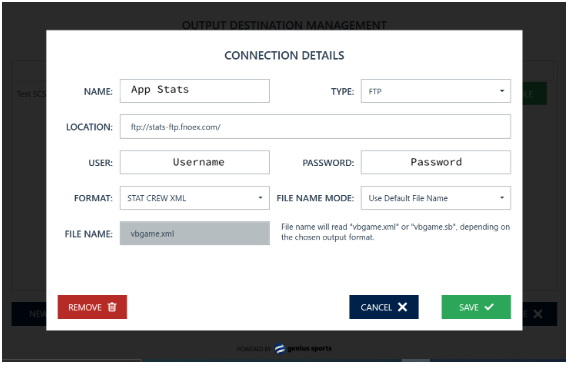Screen dimensions: 571x368
Task: Click into the Username field
Action: pos(195,162)
